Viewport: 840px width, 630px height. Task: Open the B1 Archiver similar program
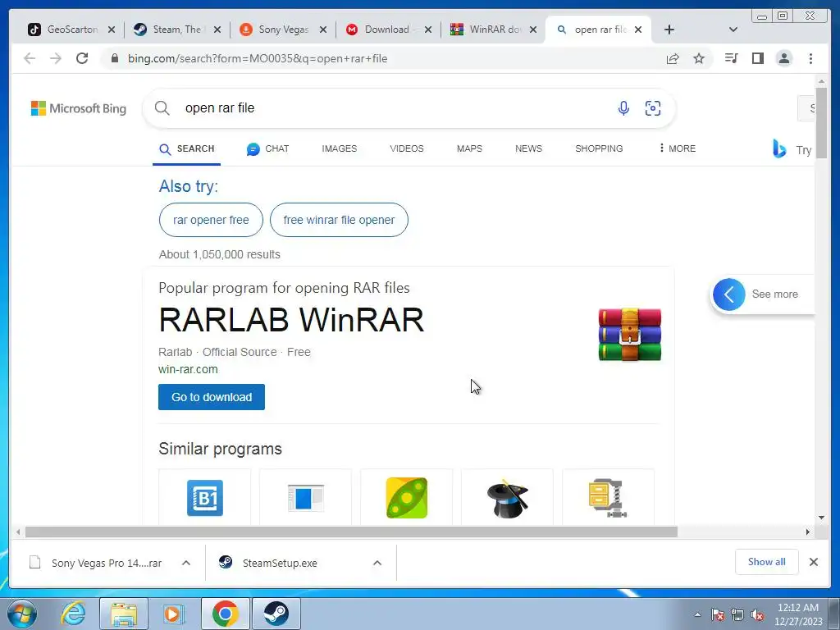(204, 498)
